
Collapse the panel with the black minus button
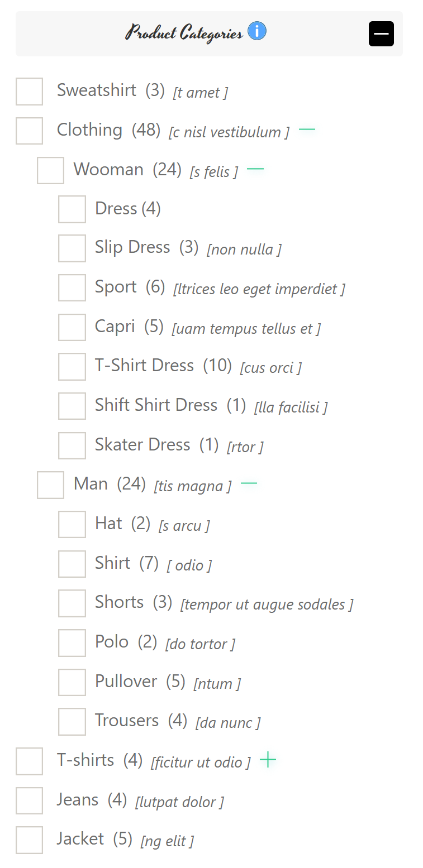click(x=381, y=33)
